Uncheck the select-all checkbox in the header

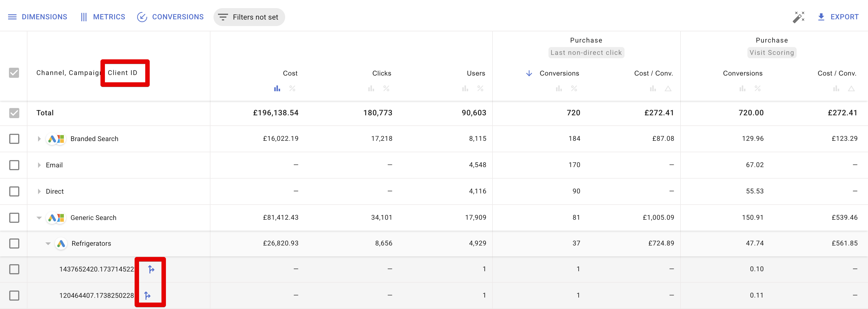pos(14,73)
